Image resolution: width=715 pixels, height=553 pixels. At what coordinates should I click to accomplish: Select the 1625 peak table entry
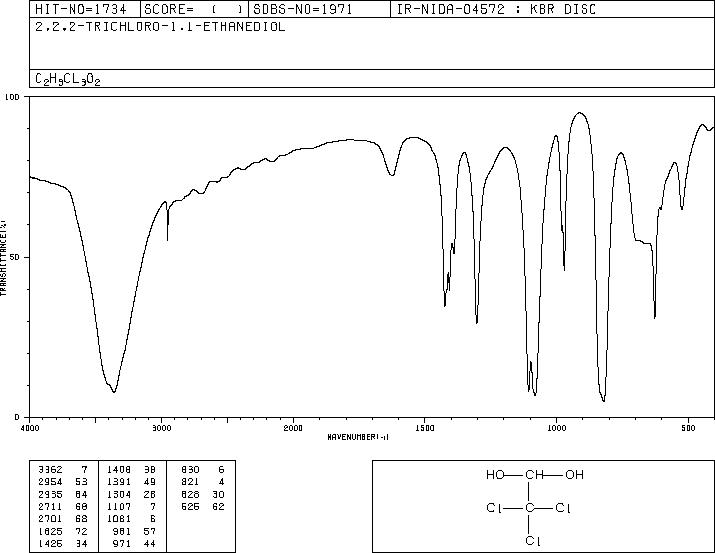[62, 532]
